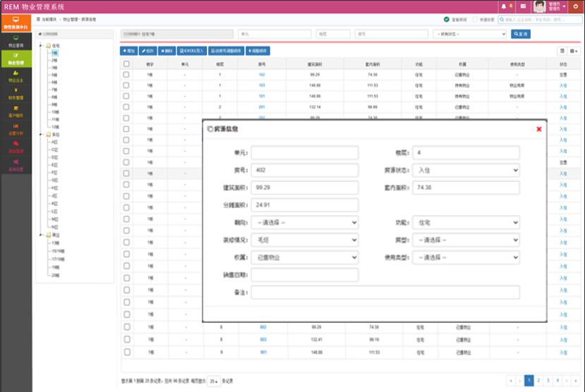The width and height of the screenshot is (585, 392).
Task: Click the blue 查询 search button
Action: point(521,34)
